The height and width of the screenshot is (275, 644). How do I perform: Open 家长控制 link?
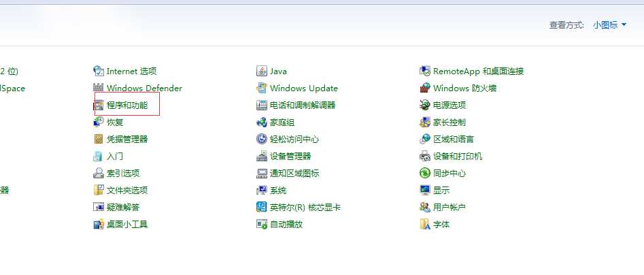[x=450, y=122]
